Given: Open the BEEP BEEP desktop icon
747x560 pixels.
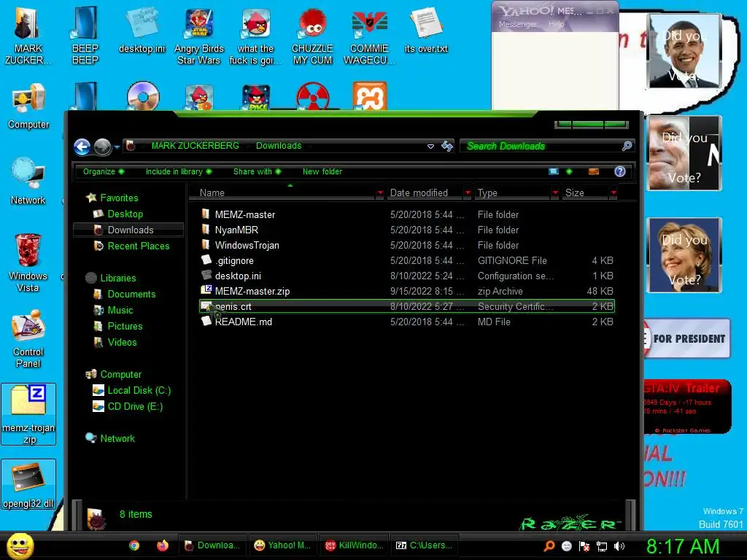Looking at the screenshot, I should pos(85,36).
